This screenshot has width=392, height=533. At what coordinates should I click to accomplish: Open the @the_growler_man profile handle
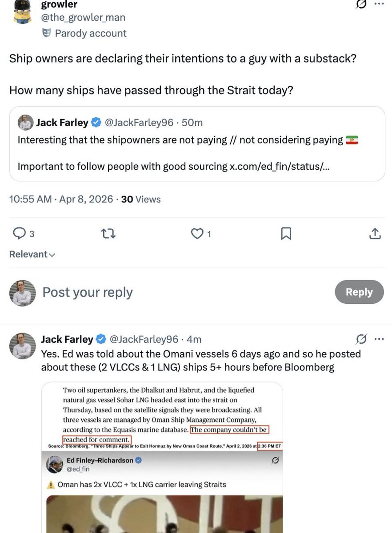tap(83, 17)
